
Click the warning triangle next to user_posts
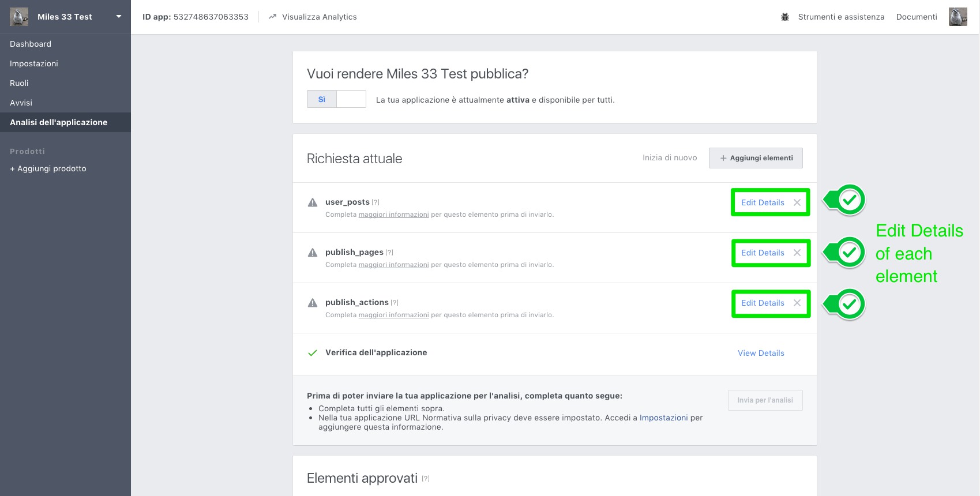click(313, 202)
